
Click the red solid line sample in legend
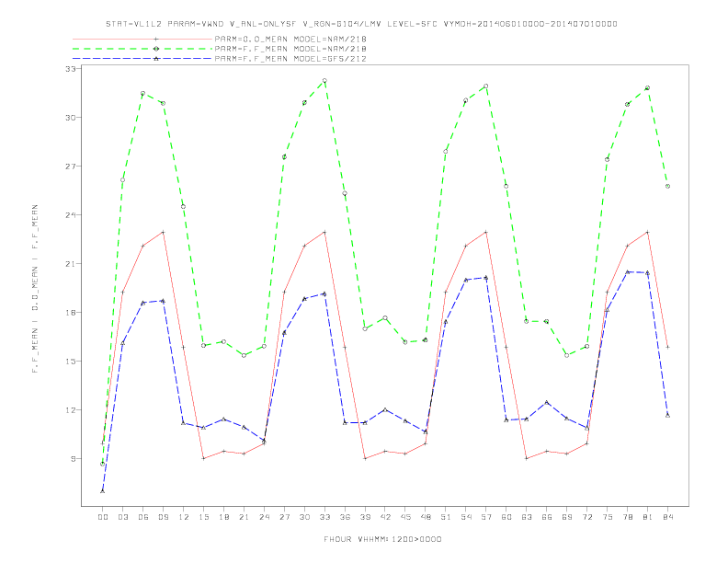pyautogui.click(x=142, y=39)
